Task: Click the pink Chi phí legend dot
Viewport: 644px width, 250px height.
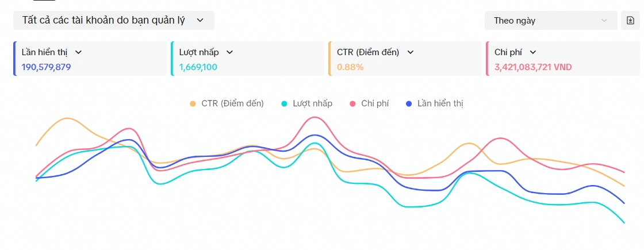Action: coord(352,104)
